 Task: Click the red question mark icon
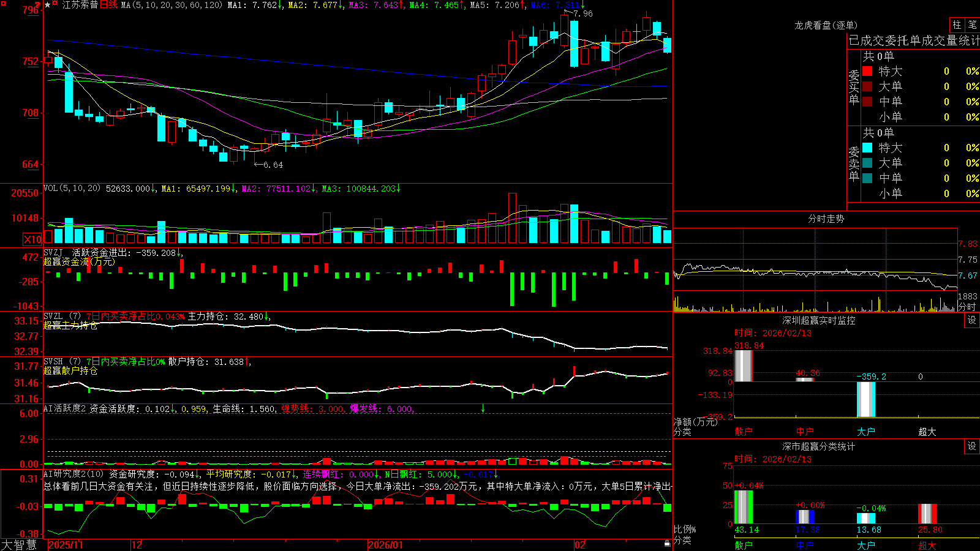pyautogui.click(x=37, y=5)
